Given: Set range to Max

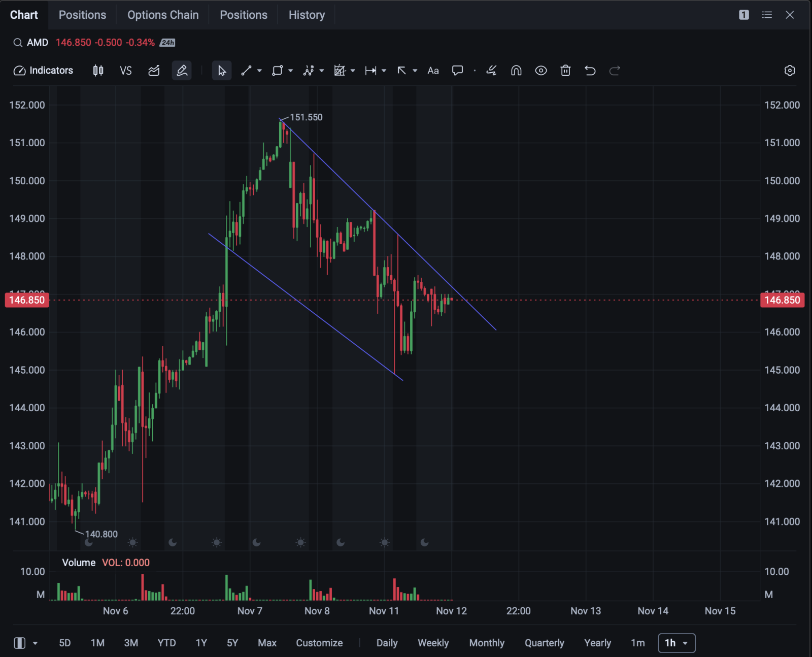Looking at the screenshot, I should pos(267,643).
